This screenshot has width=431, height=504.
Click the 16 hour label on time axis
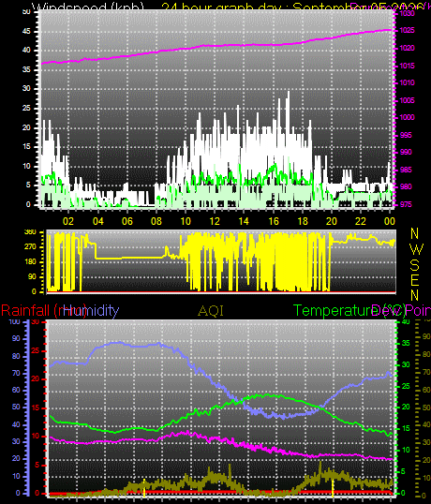pyautogui.click(x=274, y=221)
